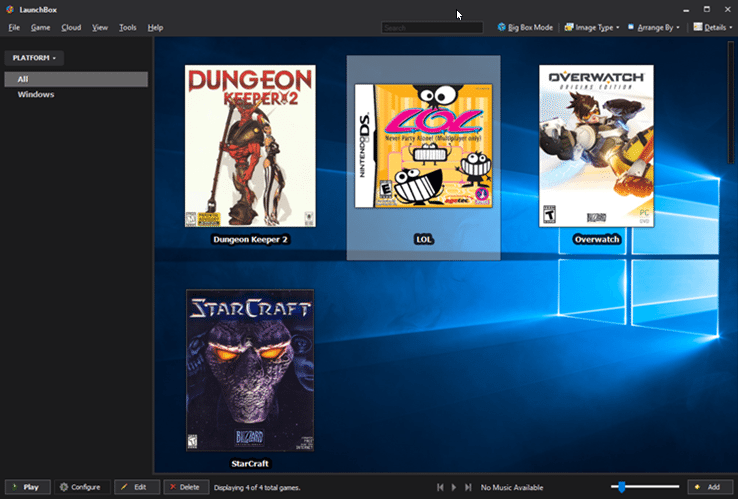Expand the Details dropdown
Image resolution: width=738 pixels, height=499 pixels.
[x=711, y=27]
